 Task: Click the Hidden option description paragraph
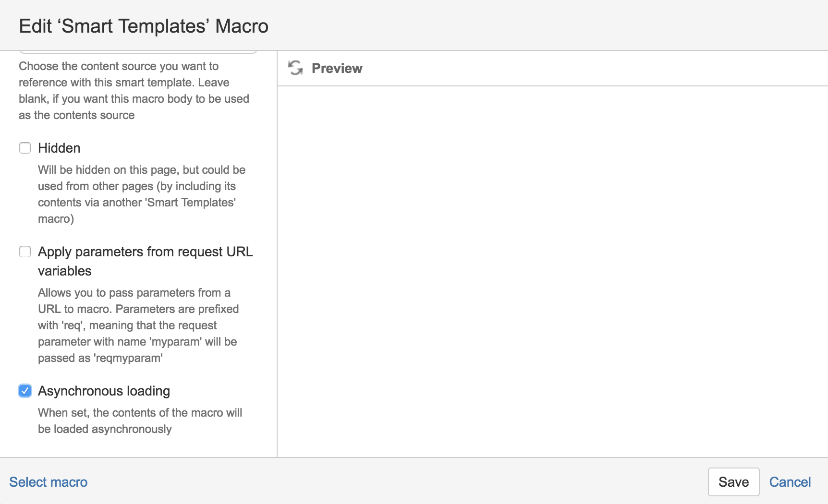pyautogui.click(x=142, y=194)
